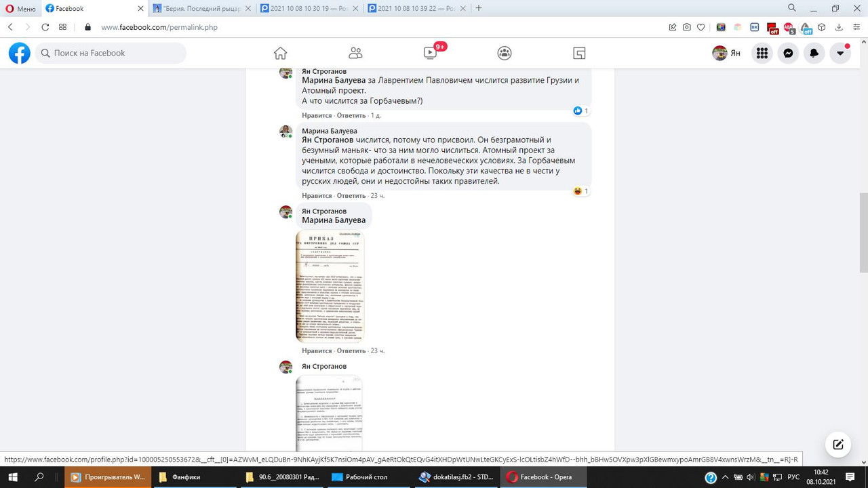Open the Speed Dial start page grid

pos(63,27)
